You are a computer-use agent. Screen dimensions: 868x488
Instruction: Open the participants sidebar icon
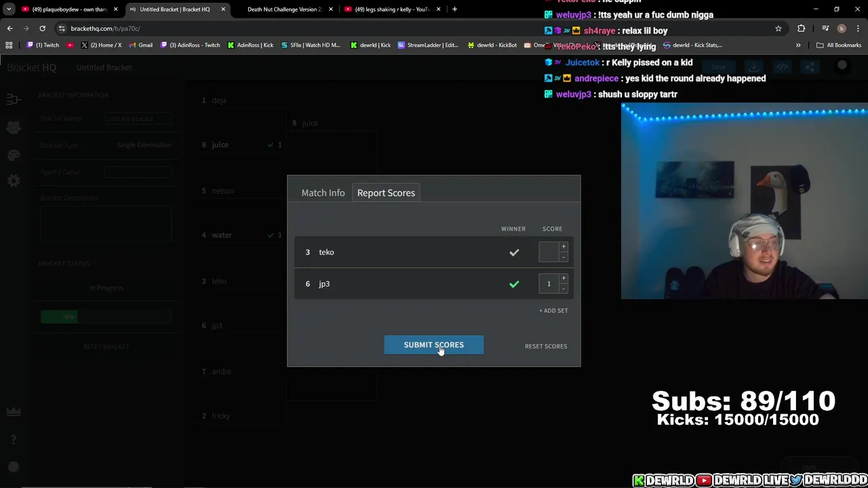[13, 127]
